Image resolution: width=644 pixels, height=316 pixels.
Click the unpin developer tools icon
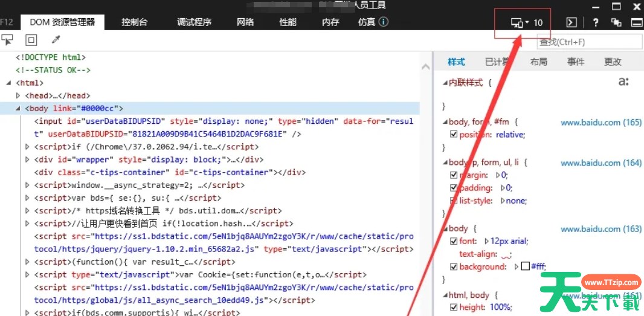[x=616, y=23]
